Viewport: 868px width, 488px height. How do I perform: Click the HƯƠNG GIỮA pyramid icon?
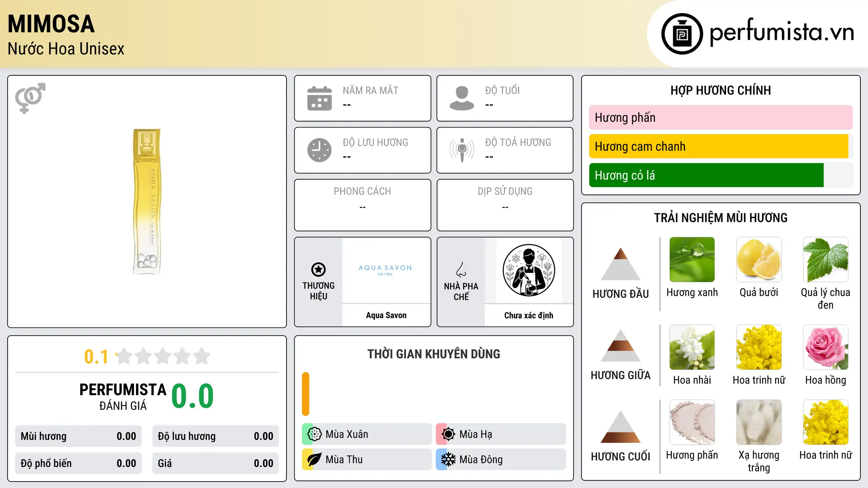click(620, 345)
